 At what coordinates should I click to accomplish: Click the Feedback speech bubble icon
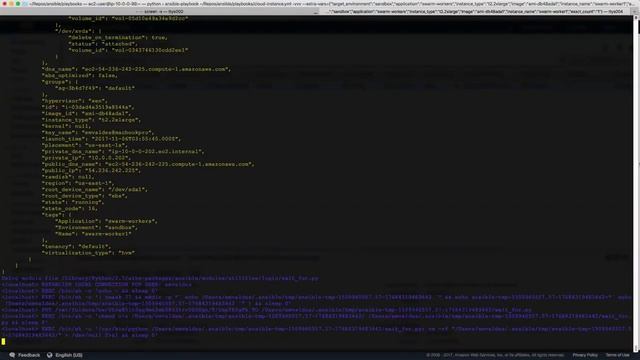tap(12, 355)
